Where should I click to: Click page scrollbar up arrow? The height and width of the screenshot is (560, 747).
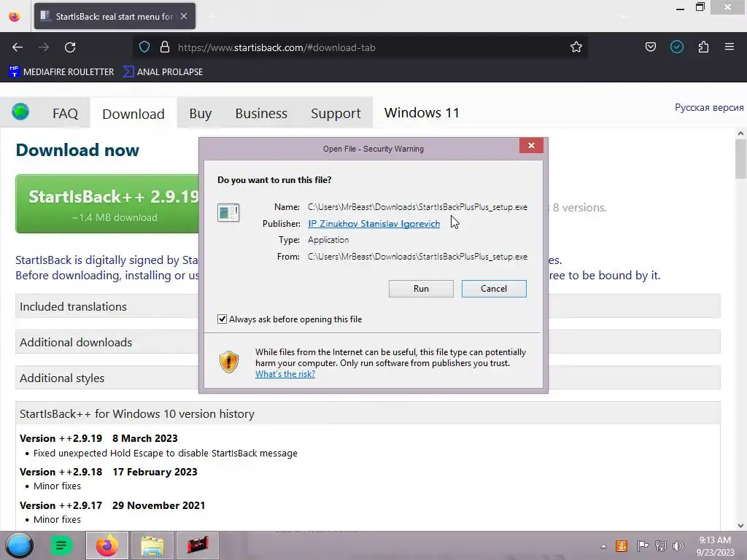740,134
